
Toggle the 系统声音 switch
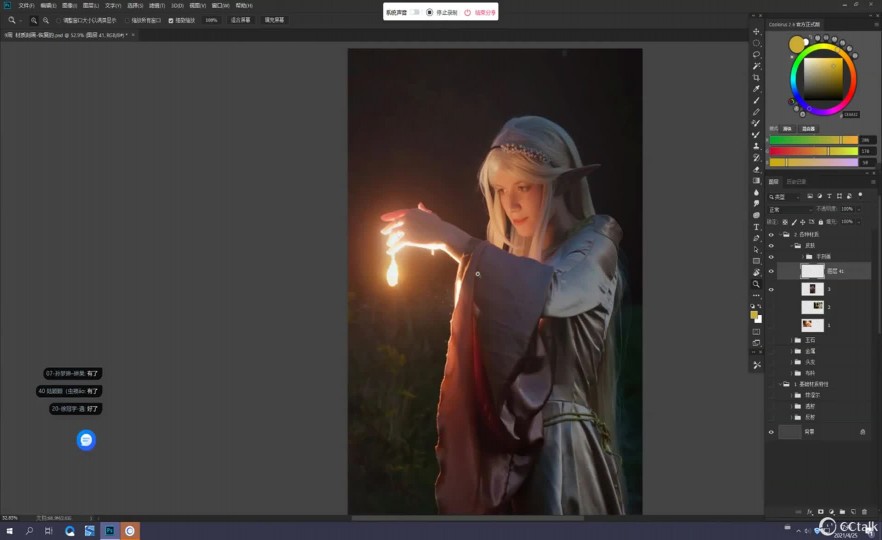415,12
